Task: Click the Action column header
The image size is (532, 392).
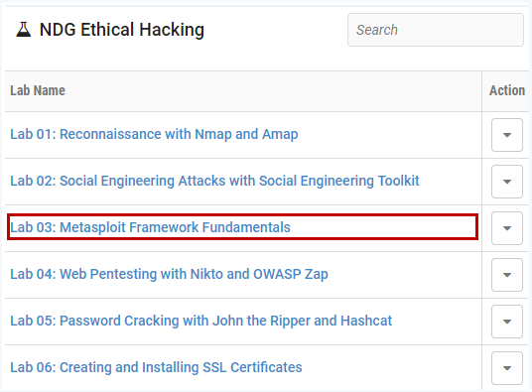Action: [507, 90]
